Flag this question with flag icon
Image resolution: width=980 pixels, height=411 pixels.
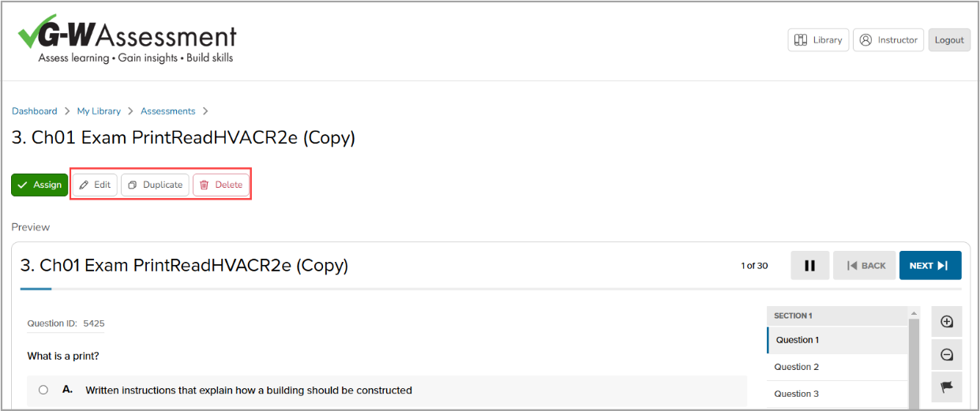click(947, 387)
